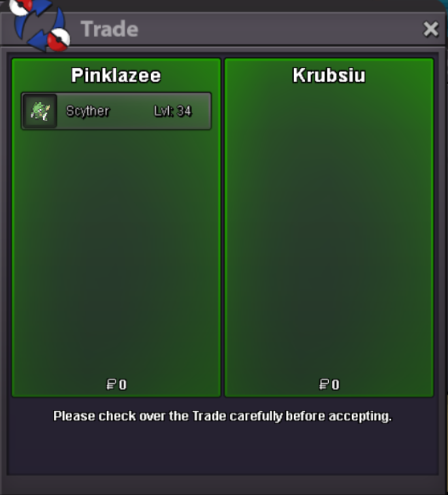Click the Trade swap-arrows logo icon
The height and width of the screenshot is (495, 448).
click(39, 25)
